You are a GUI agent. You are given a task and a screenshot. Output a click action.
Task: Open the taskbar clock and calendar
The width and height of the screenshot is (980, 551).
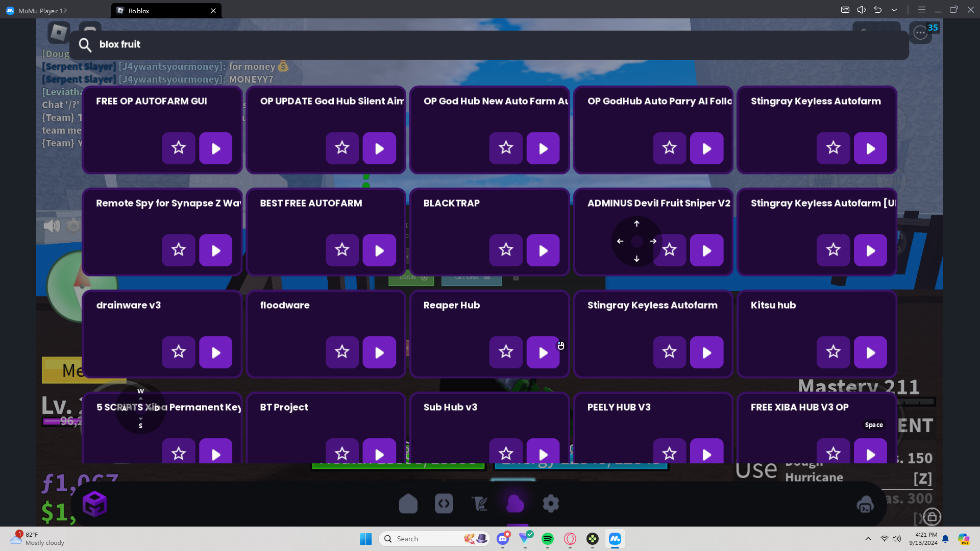point(923,539)
